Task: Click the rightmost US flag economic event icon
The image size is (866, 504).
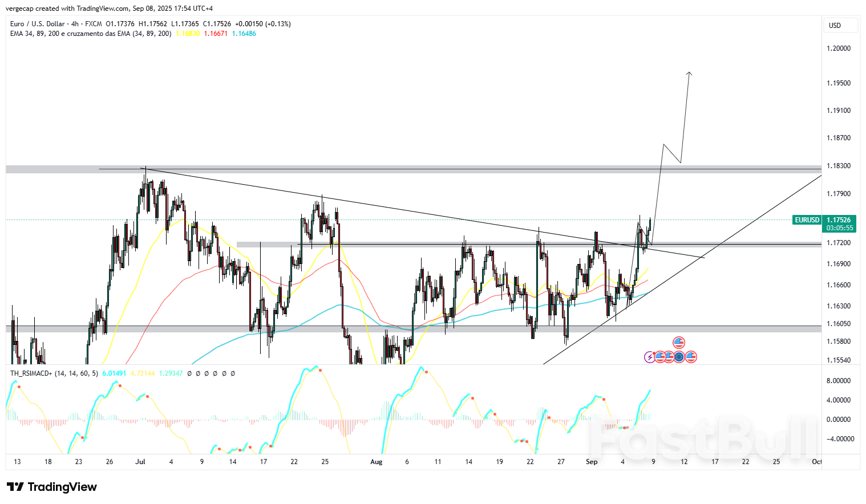Action: (691, 357)
